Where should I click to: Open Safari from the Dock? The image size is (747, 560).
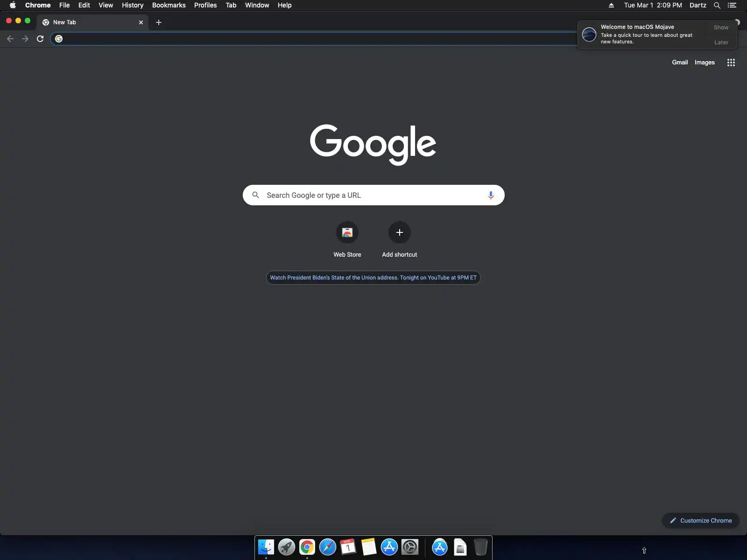pos(328,547)
